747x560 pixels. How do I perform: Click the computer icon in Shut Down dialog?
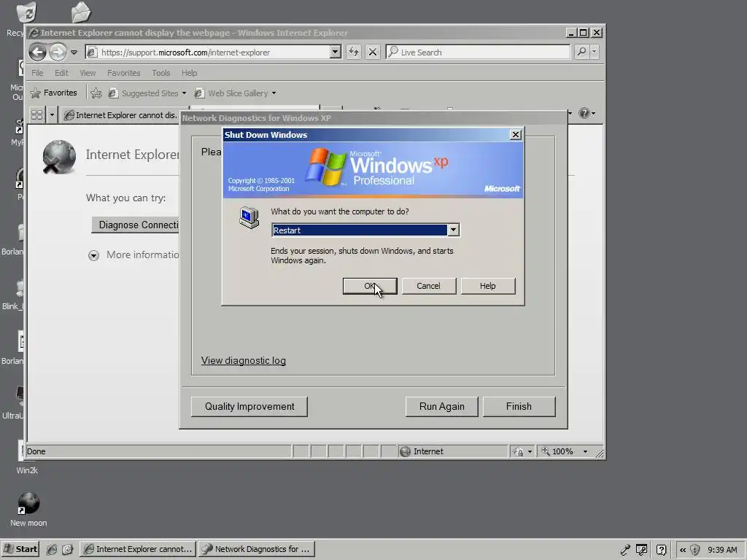click(249, 218)
